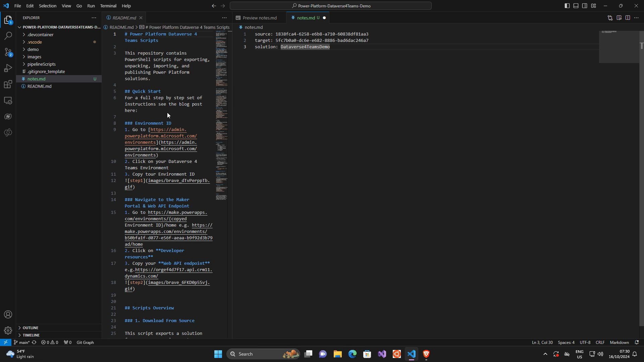Switch to the Preview notes.md tab
This screenshot has width=644, height=362.
pos(259,18)
